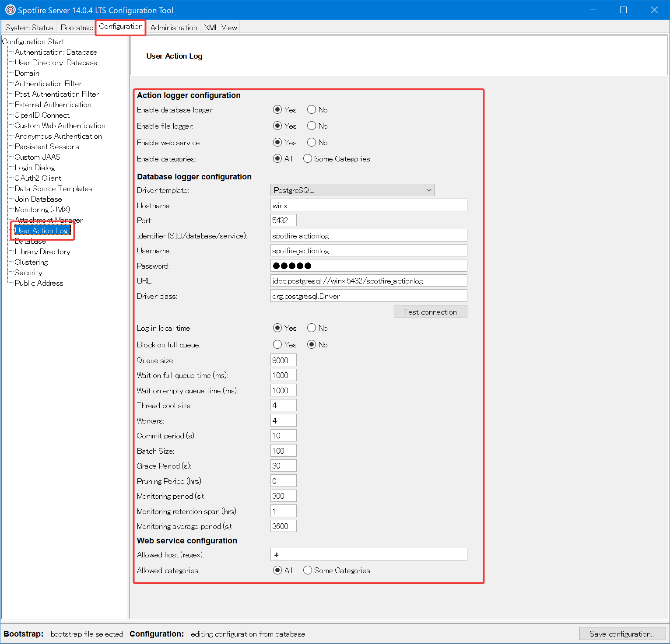Click the Wait on full queue time field
Image resolution: width=670 pixels, height=644 pixels.
point(284,375)
